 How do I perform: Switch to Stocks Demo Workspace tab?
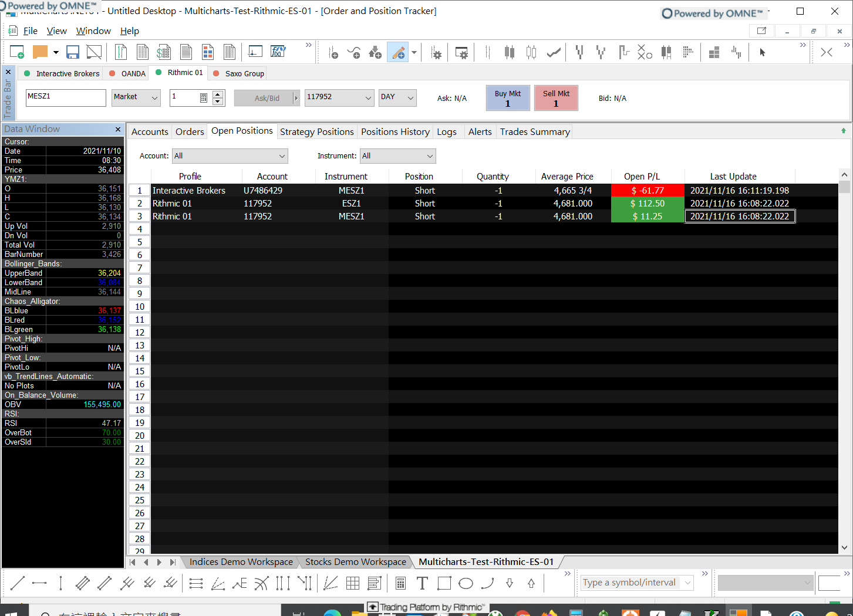click(355, 562)
